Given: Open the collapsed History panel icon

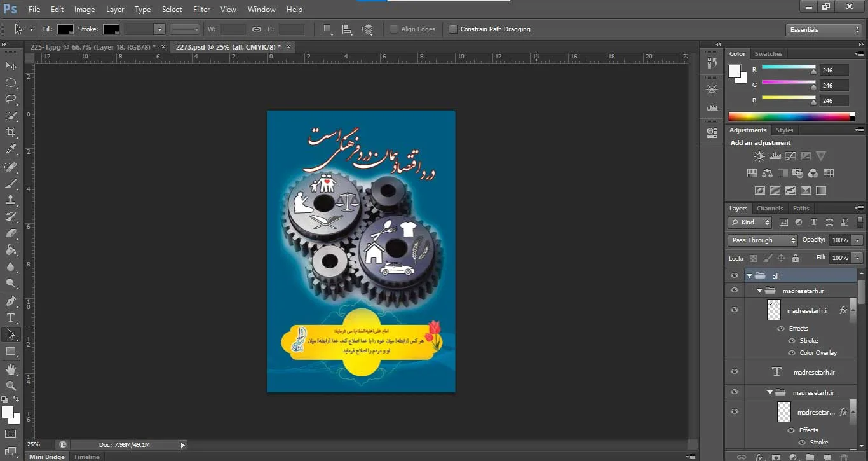Looking at the screenshot, I should tap(712, 64).
